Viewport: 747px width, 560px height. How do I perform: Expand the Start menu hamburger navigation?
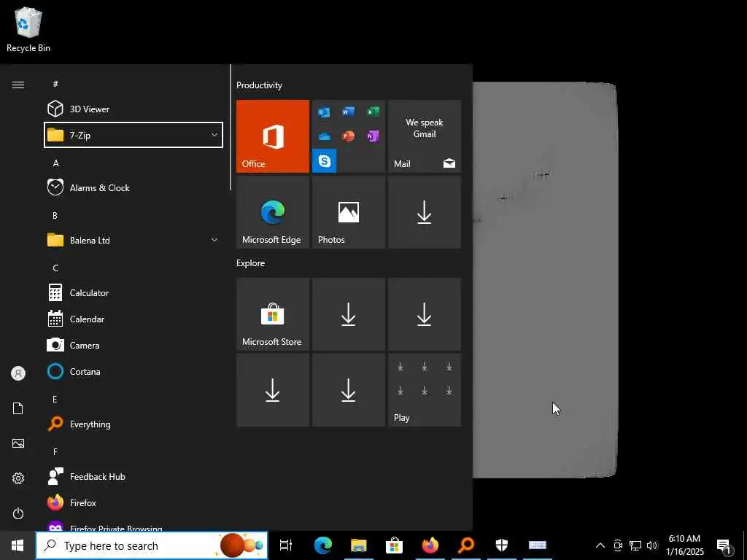click(18, 85)
